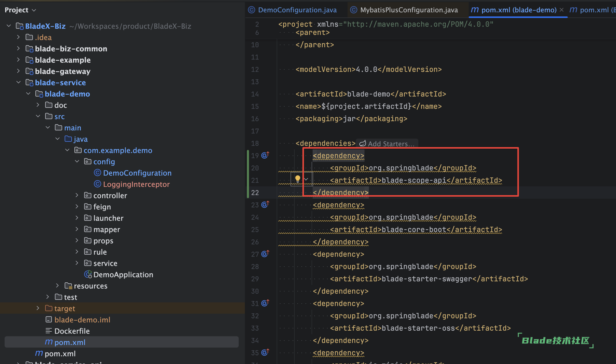Collapse the blade-service module

click(18, 82)
